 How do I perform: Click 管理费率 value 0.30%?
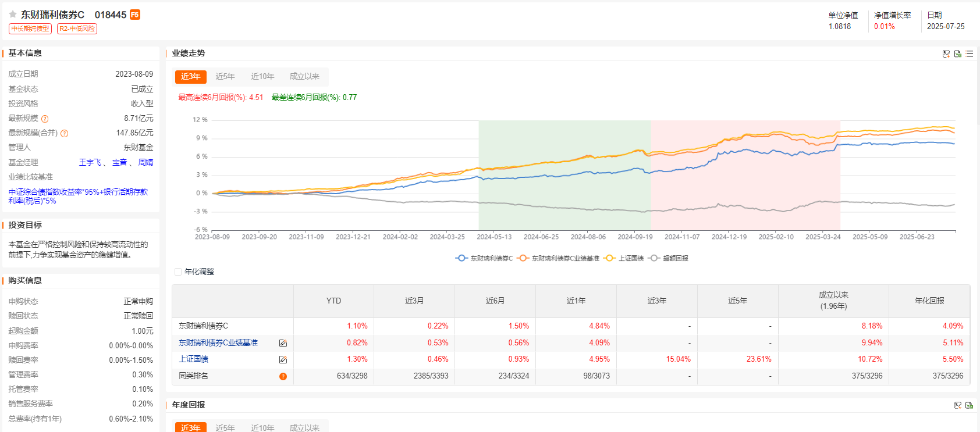(x=143, y=375)
